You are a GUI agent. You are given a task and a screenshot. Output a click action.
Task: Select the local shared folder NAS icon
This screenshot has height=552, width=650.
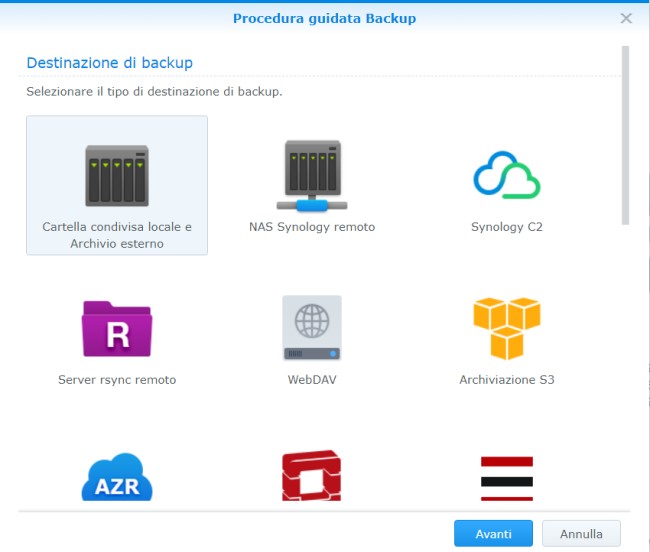pos(117,176)
